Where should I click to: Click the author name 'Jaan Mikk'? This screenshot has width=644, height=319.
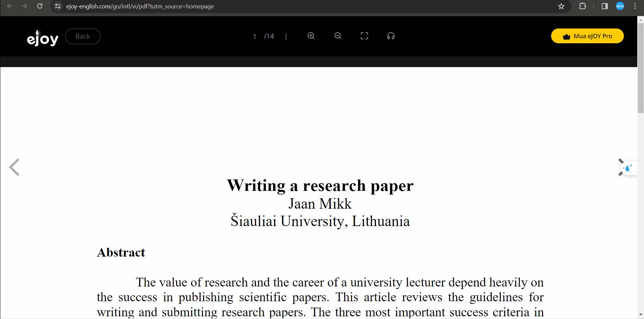(x=320, y=204)
